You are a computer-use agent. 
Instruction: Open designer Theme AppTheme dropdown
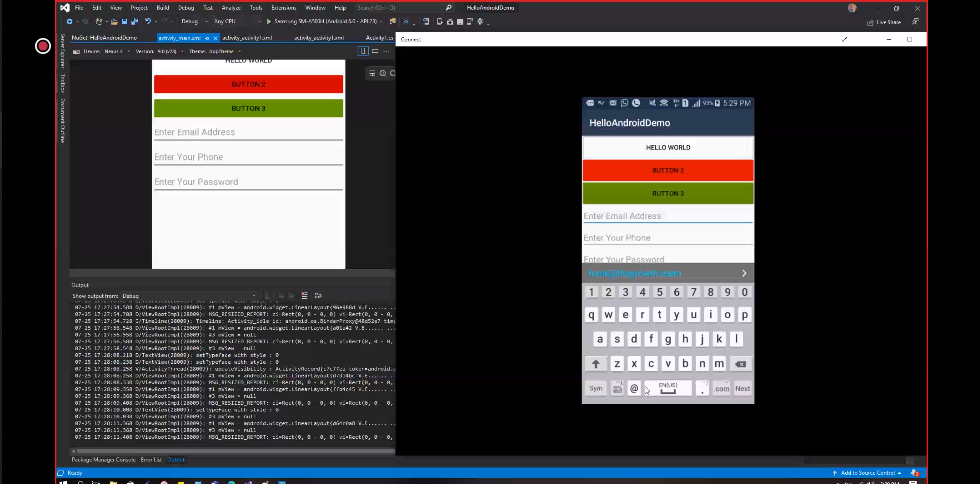(x=214, y=51)
